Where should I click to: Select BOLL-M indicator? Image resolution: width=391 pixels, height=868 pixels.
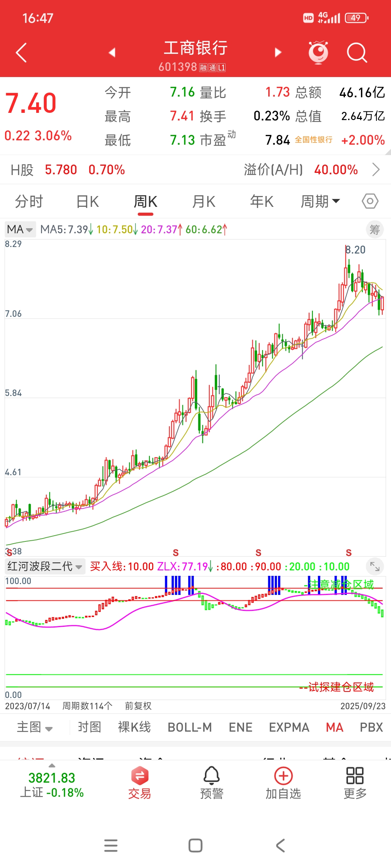coord(190,727)
